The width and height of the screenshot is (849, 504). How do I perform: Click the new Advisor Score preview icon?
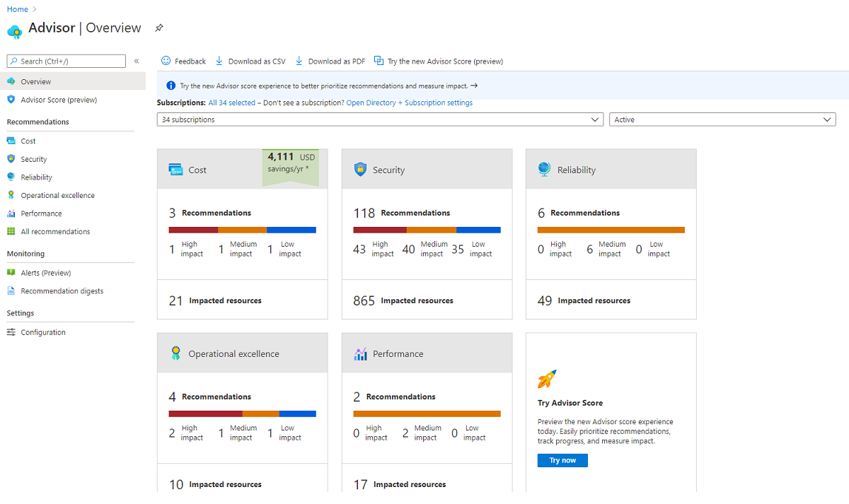(379, 61)
